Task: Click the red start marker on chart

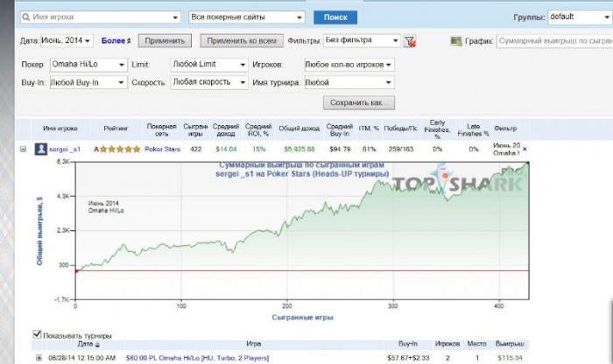Action: click(x=77, y=271)
